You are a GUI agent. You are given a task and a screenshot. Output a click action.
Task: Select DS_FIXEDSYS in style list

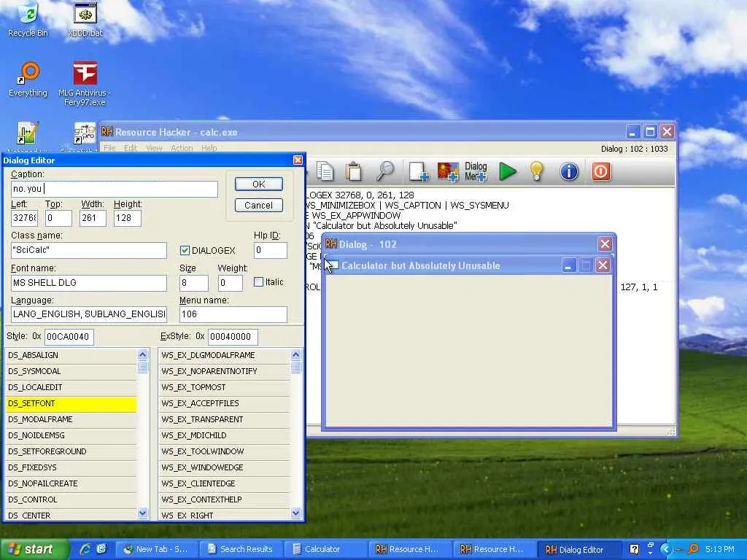pyautogui.click(x=71, y=467)
